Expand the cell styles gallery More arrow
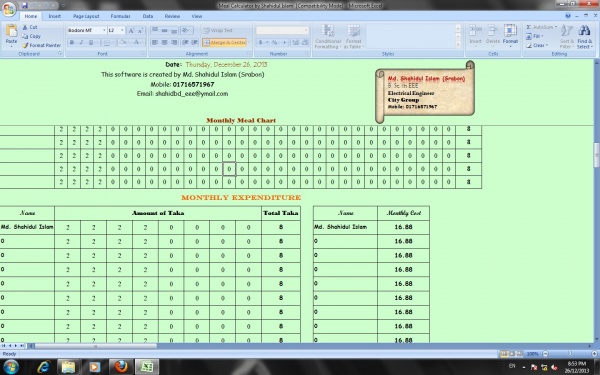This screenshot has width=600, height=375. pos(458,44)
